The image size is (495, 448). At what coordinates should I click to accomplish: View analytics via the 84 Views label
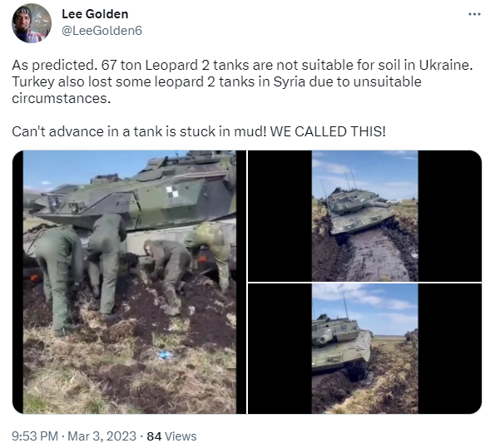click(171, 436)
